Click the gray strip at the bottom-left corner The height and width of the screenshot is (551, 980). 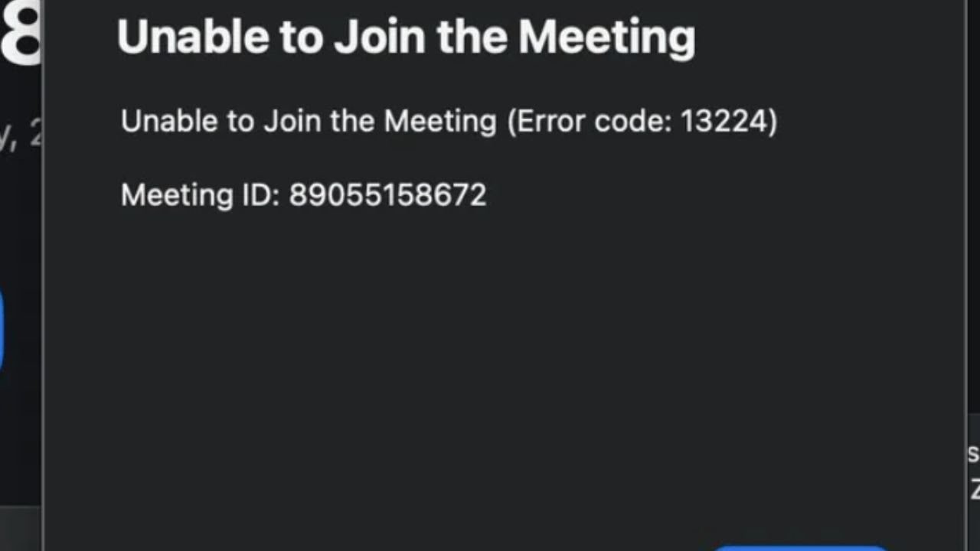tap(20, 528)
